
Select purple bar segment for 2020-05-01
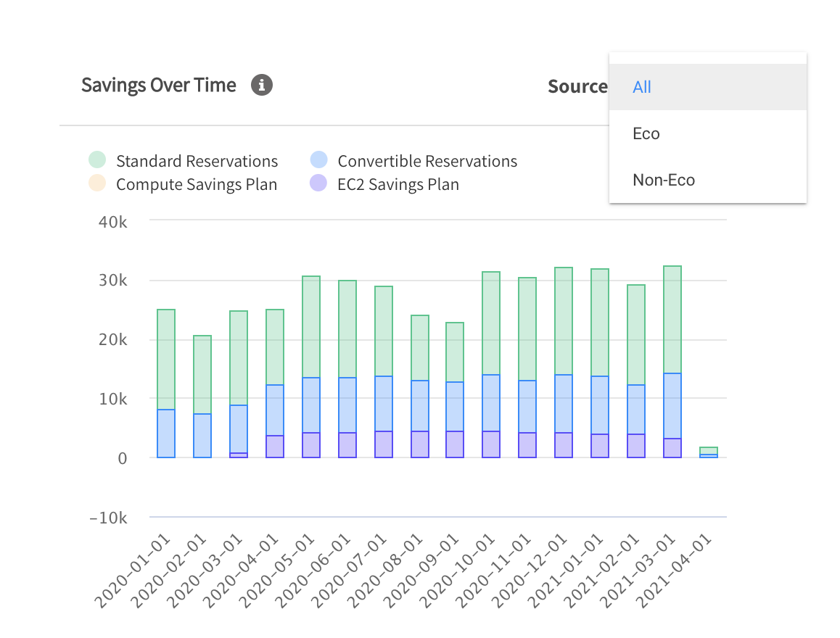311,444
